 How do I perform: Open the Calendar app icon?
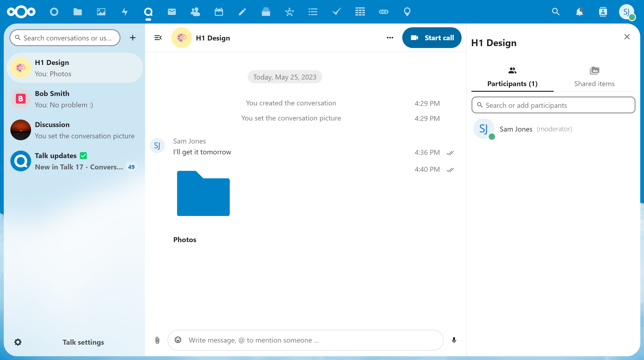point(219,12)
